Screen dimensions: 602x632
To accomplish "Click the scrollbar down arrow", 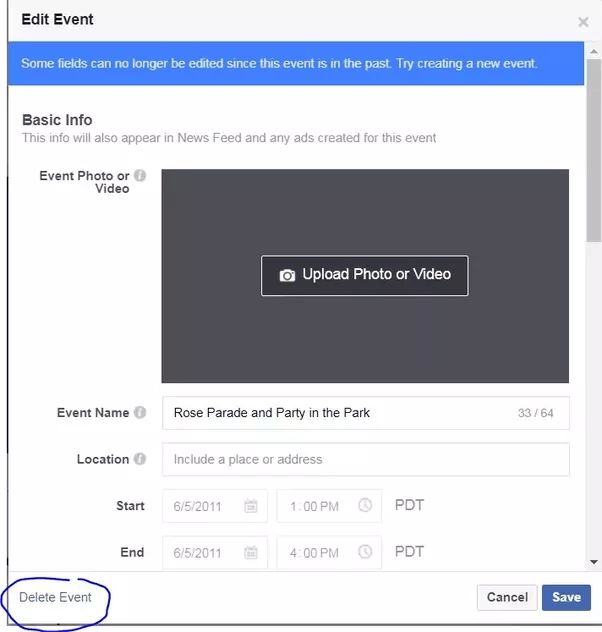I will click(594, 562).
